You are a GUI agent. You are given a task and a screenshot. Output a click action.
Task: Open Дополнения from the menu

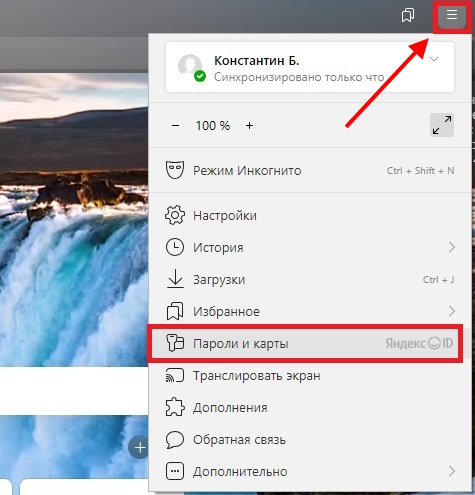tap(310, 408)
